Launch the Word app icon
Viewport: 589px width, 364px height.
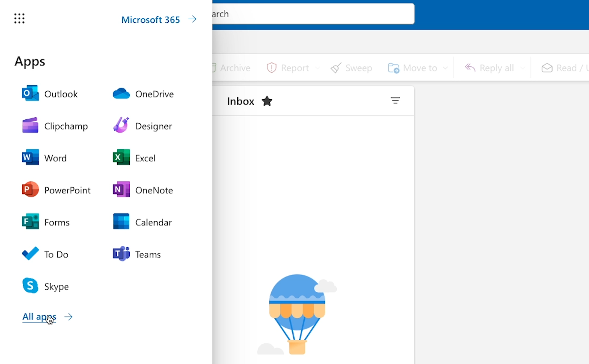click(30, 158)
